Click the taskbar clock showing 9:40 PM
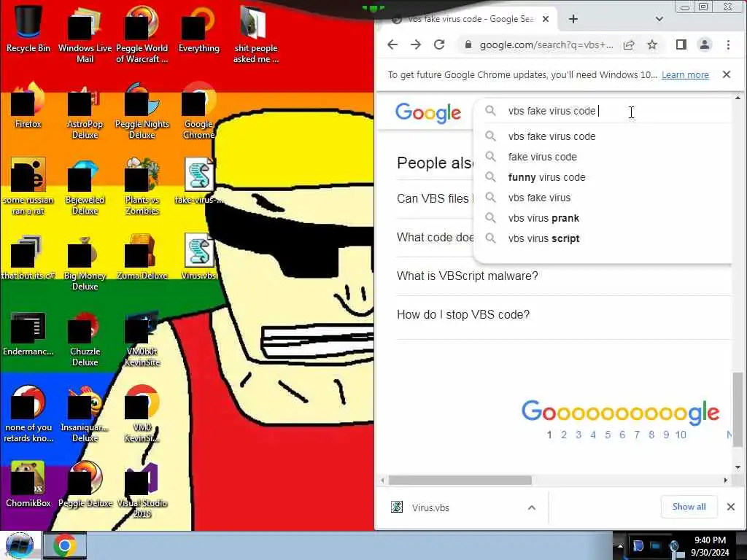 pyautogui.click(x=710, y=546)
